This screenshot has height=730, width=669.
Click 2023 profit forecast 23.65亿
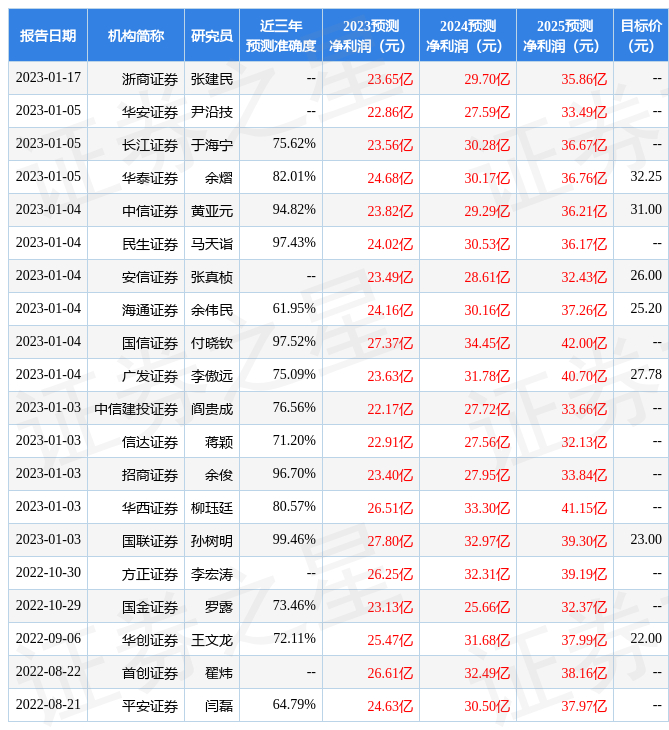(x=390, y=79)
